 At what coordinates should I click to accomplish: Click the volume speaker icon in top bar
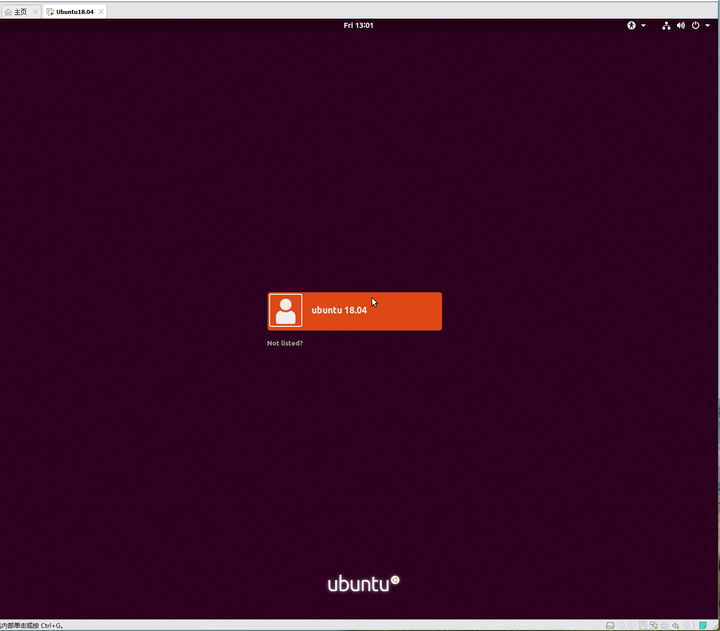tap(681, 26)
